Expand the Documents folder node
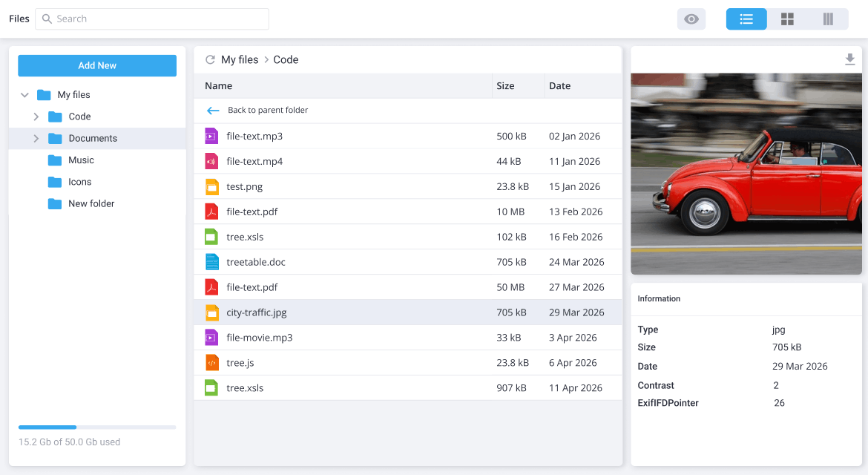868x475 pixels. (x=35, y=138)
